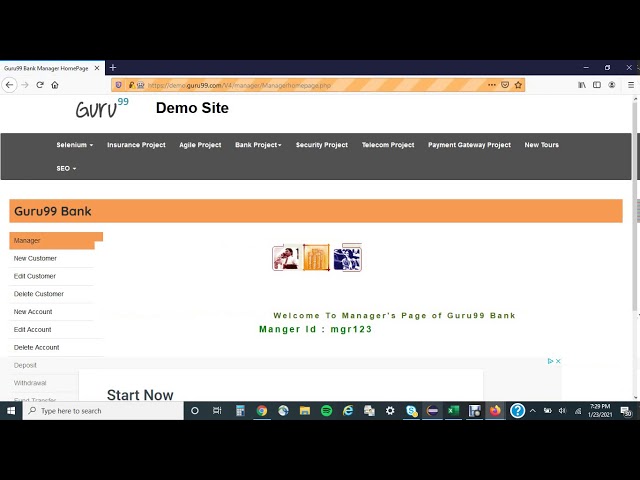Open the Insurance Project link

point(136,145)
